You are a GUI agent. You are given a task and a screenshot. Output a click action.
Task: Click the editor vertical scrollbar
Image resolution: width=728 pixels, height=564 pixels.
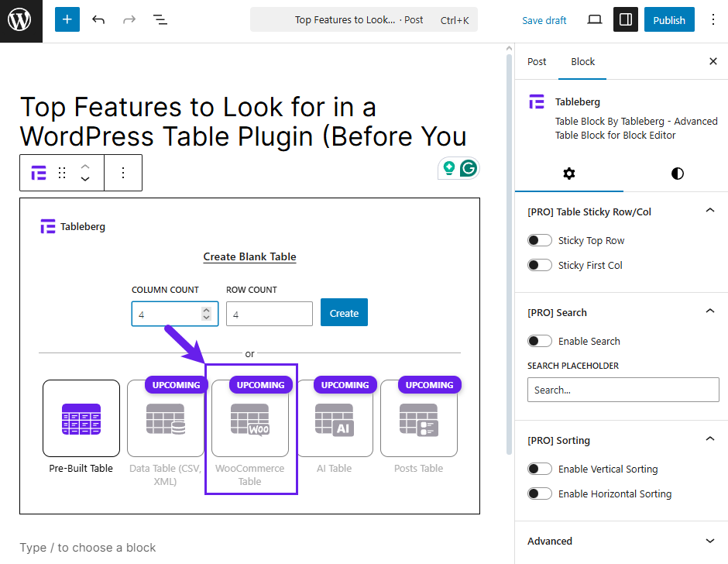point(509,253)
